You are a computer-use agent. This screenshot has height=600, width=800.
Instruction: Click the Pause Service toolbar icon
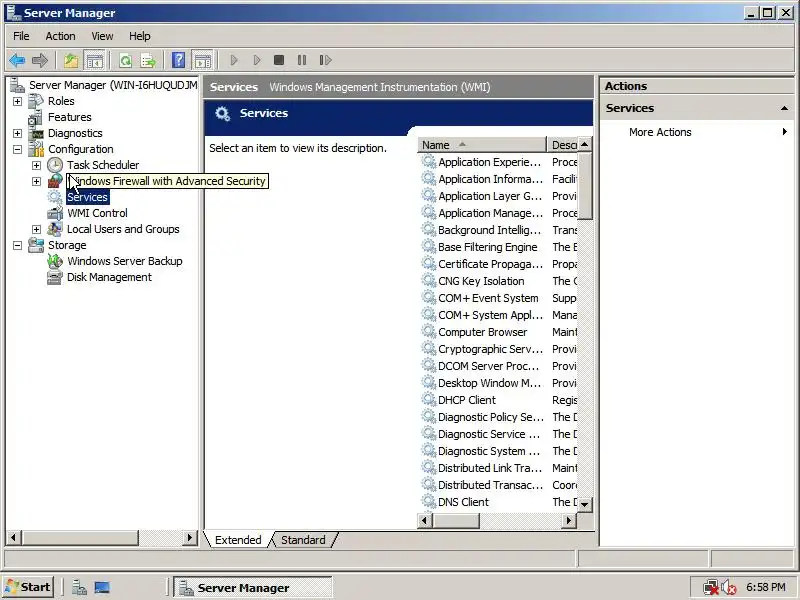302,60
